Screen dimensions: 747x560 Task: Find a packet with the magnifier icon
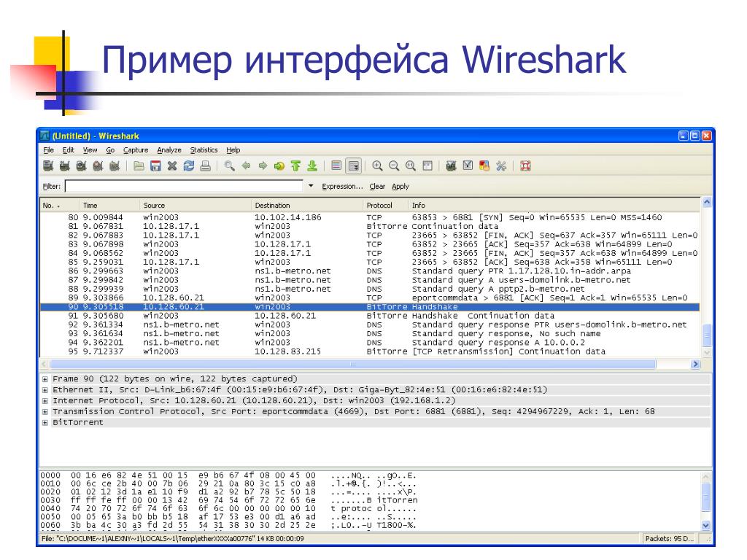[x=229, y=166]
